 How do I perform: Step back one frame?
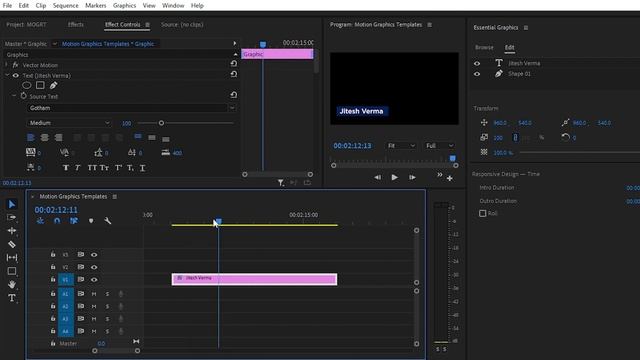point(378,177)
